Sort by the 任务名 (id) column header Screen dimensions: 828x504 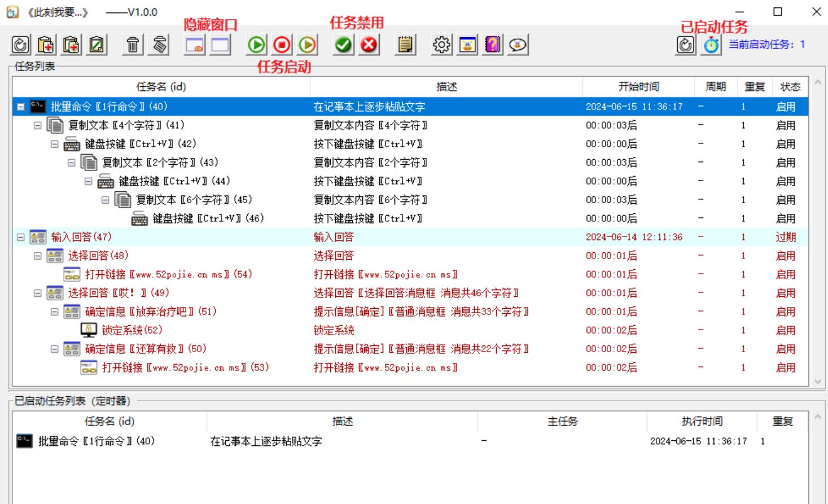click(x=161, y=86)
